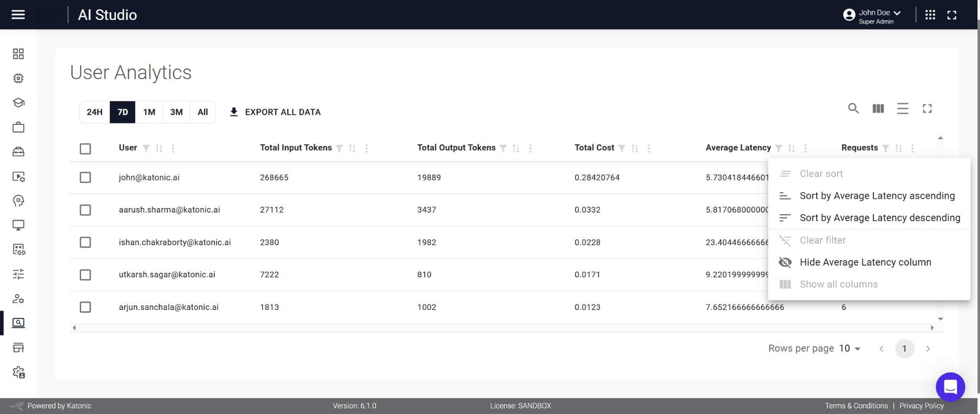Viewport: 980px width, 414px height.
Task: Sort the Total Cost column
Action: (x=635, y=148)
